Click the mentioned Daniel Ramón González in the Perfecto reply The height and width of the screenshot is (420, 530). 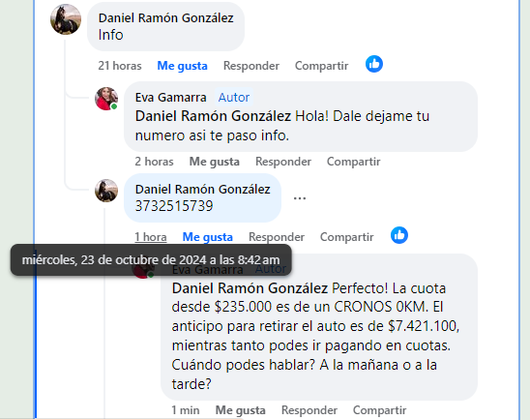click(x=250, y=288)
